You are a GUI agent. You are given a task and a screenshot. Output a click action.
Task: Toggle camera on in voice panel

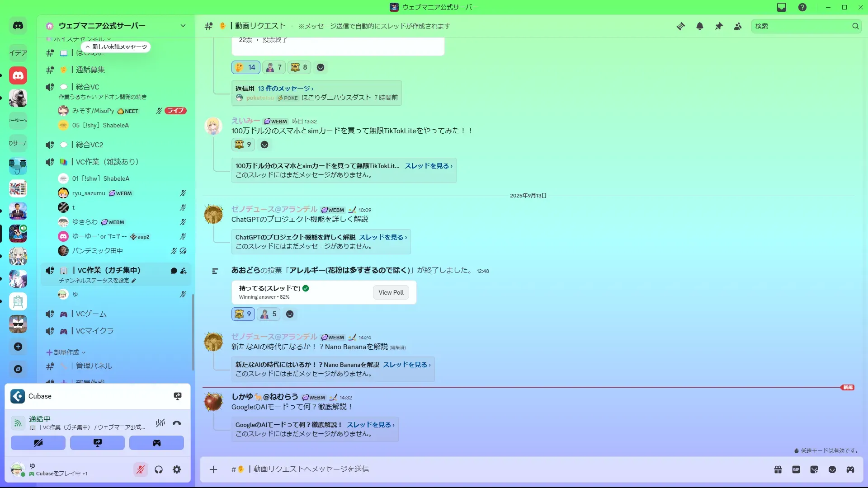(38, 443)
